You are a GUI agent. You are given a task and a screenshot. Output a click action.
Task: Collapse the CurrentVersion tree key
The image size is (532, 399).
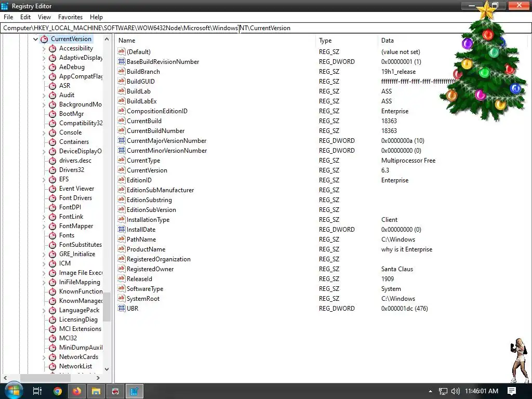coord(35,39)
